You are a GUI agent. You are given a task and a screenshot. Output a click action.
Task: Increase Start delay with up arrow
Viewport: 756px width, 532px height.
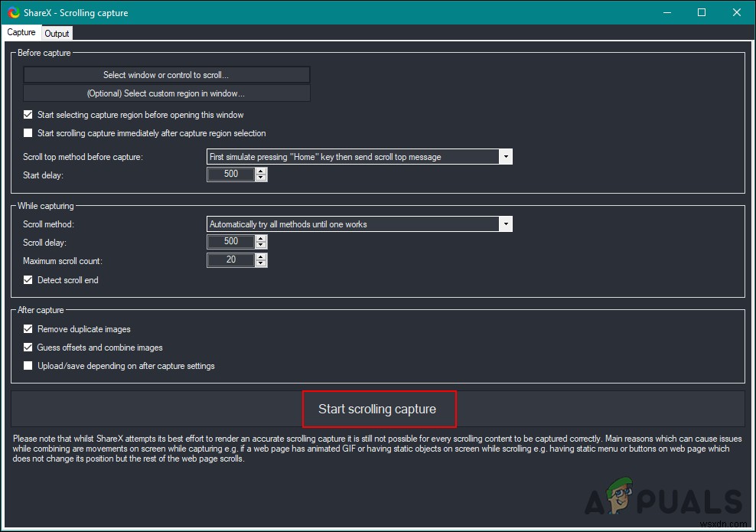261,171
